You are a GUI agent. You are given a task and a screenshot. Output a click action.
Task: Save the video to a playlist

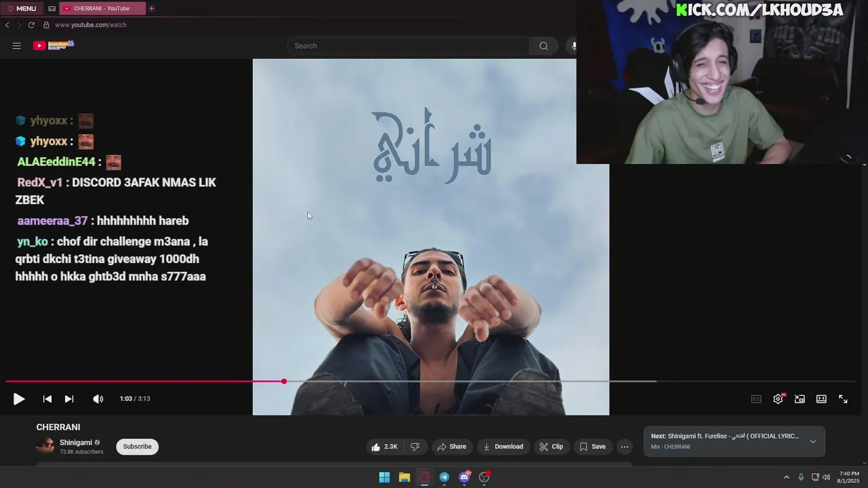(592, 447)
